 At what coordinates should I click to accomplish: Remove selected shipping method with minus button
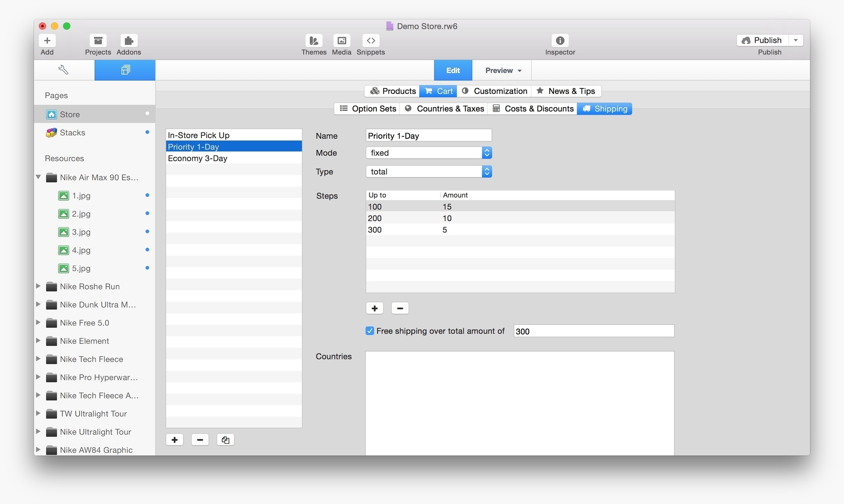200,440
